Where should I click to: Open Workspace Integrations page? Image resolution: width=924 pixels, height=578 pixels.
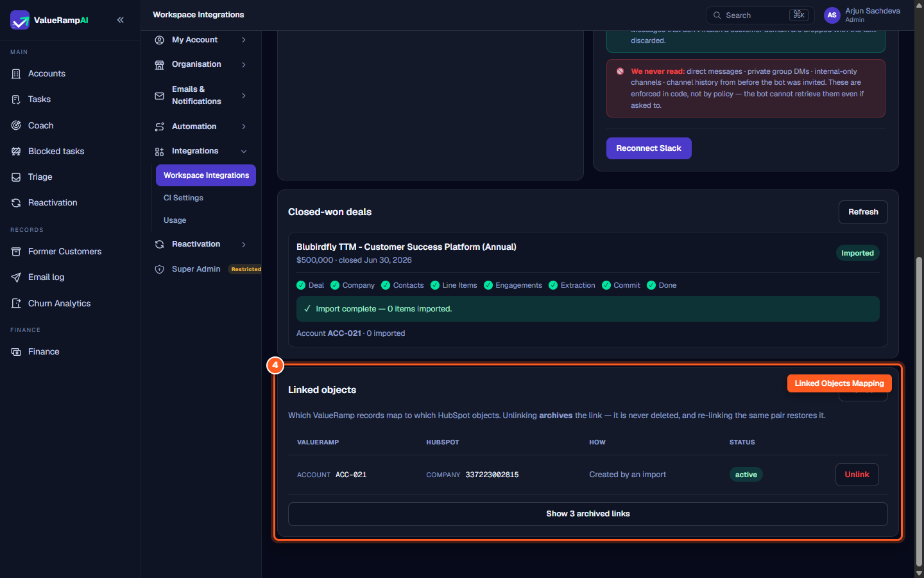coord(206,175)
